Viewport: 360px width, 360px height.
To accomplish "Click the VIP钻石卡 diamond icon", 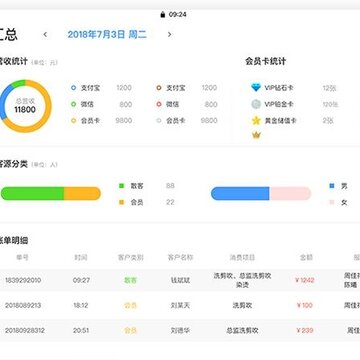I will point(256,88).
